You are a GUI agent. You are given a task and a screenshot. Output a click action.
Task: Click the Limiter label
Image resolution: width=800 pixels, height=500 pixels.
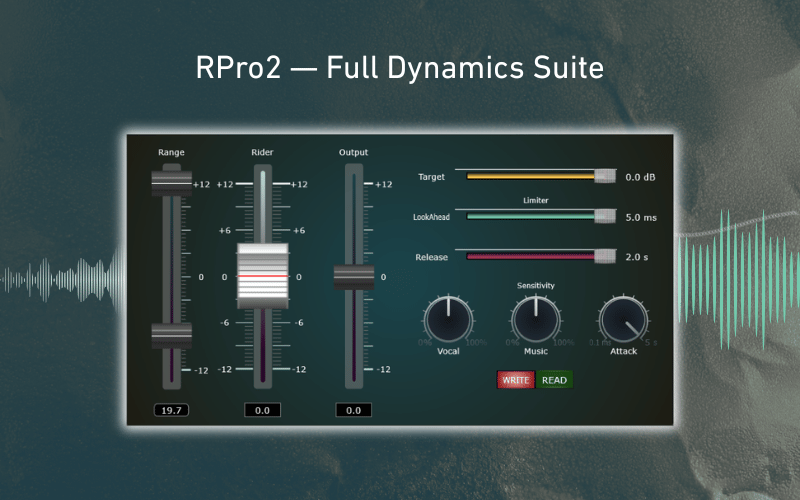tap(536, 201)
